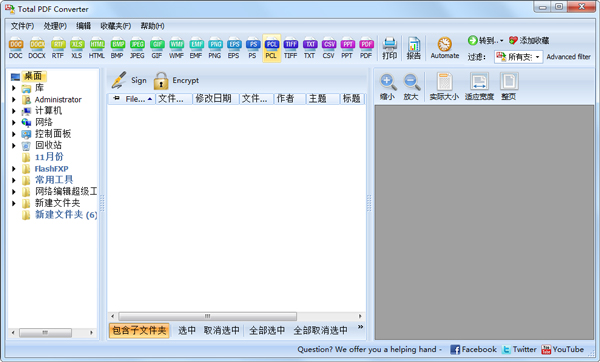Set preview to 实际大小 actual size

click(444, 87)
